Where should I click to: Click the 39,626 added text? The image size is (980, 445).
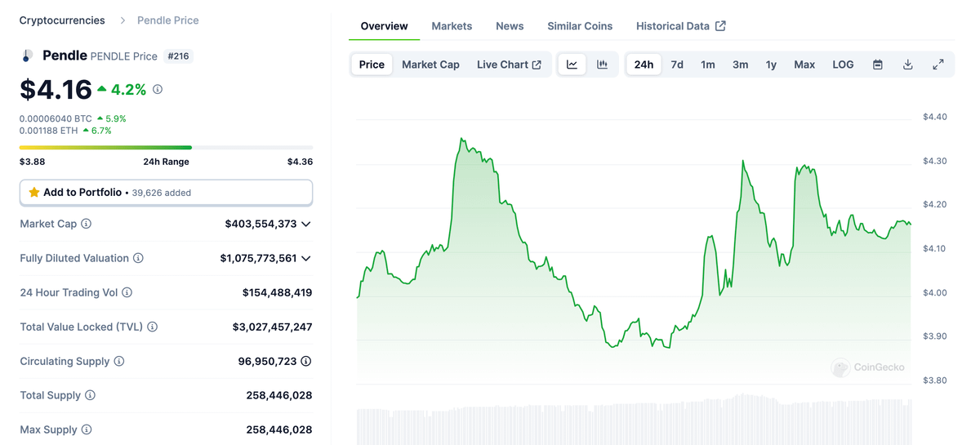pos(162,193)
